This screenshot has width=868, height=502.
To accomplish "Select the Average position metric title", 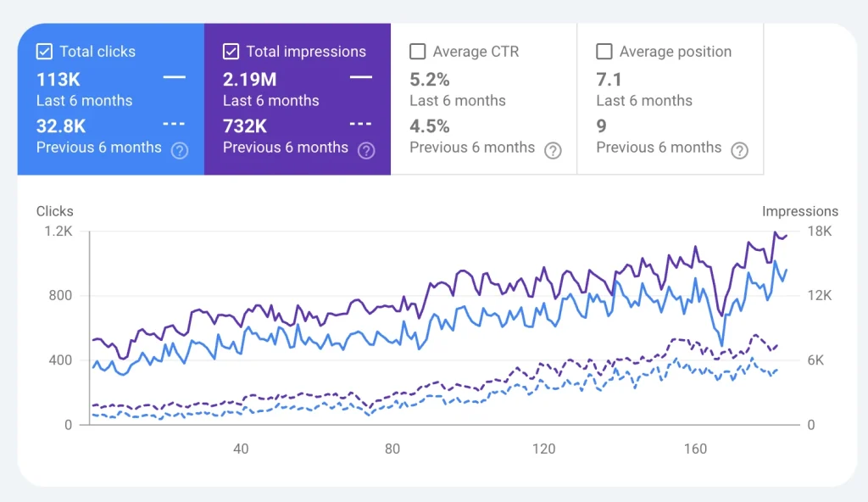I will 675,52.
